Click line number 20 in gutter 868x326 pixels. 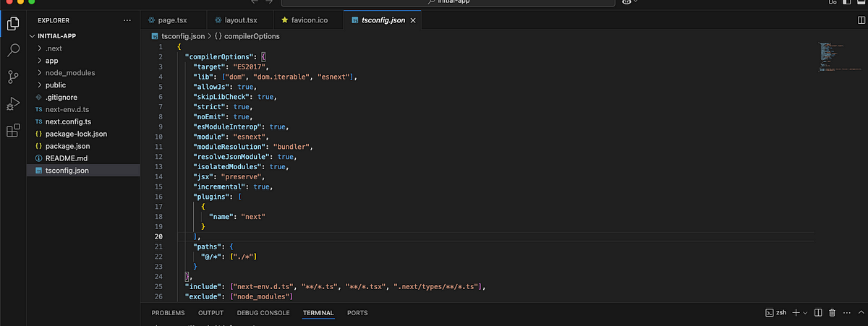pyautogui.click(x=159, y=236)
